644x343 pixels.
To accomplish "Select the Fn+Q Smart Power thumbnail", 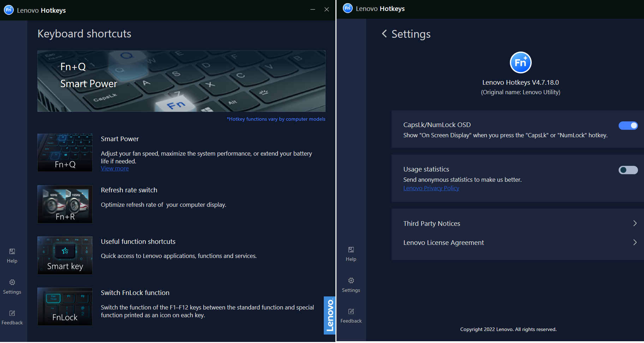I will pos(65,153).
